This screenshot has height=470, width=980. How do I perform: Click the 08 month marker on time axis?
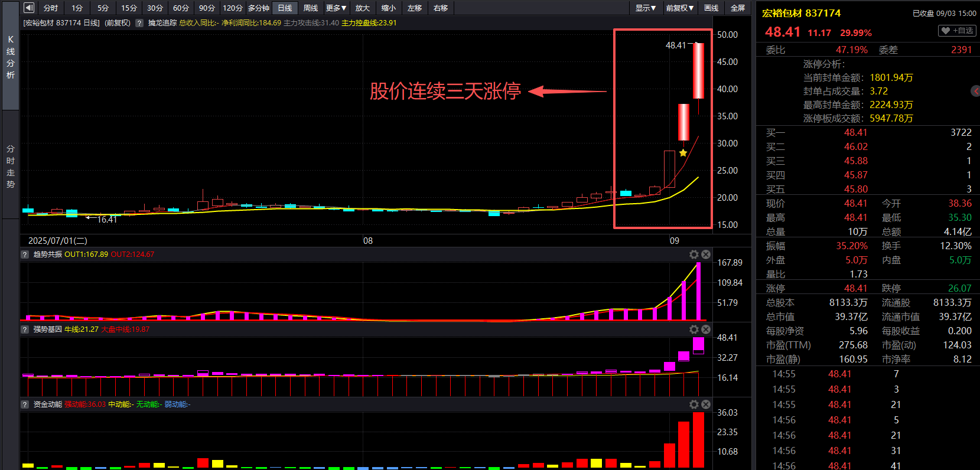pos(367,241)
